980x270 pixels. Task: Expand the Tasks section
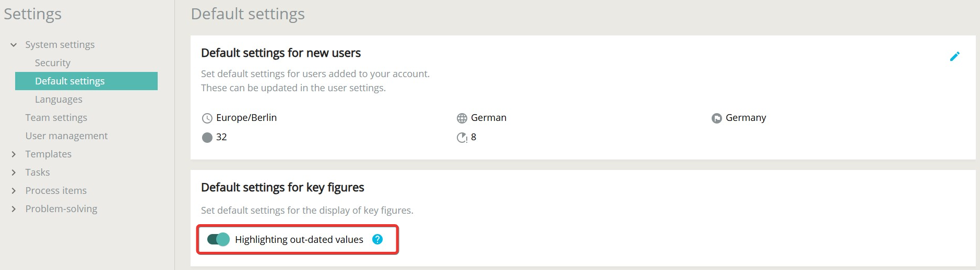[x=14, y=173]
